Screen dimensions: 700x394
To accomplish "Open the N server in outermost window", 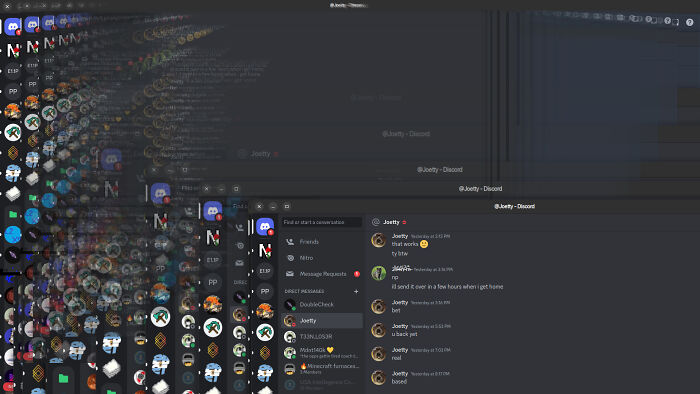I will click(x=13, y=50).
